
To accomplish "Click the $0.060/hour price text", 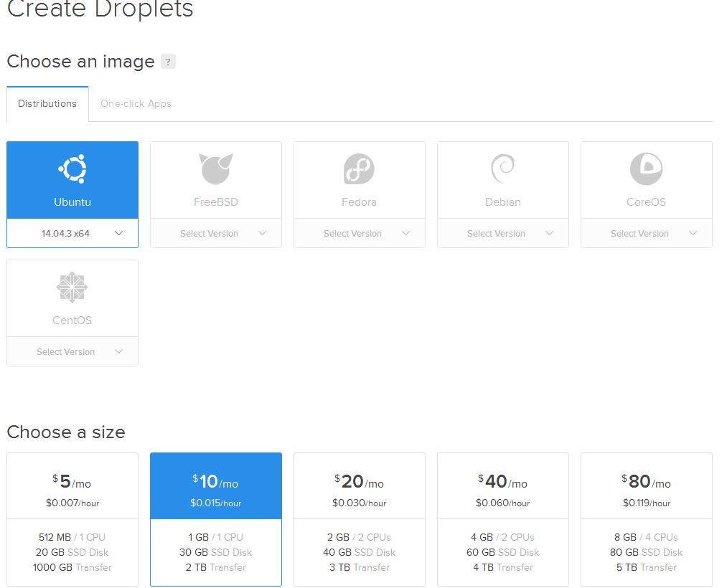I will point(502,503).
